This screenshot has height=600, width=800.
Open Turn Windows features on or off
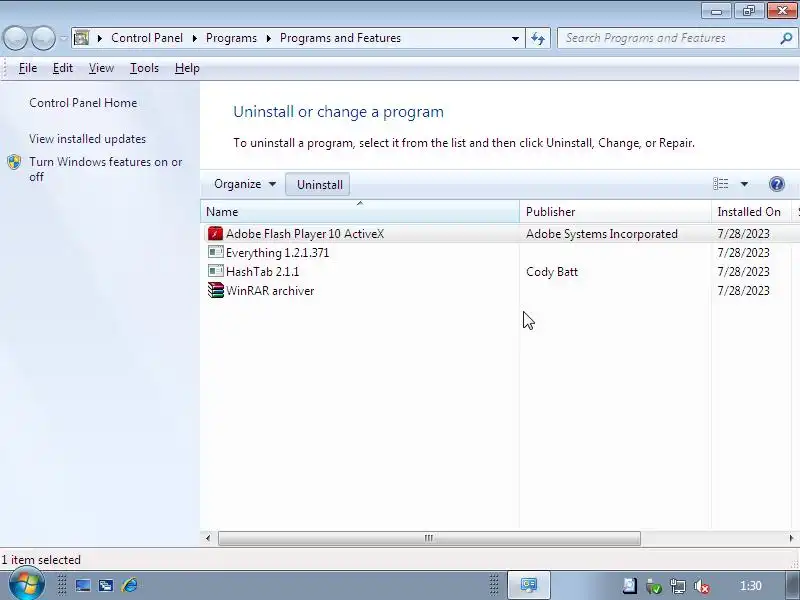pos(105,169)
